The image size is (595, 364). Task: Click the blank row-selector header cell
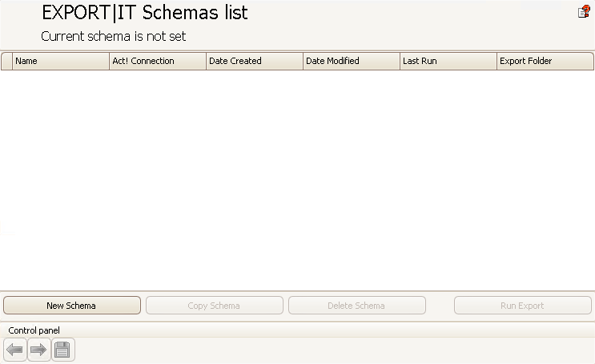[7, 61]
